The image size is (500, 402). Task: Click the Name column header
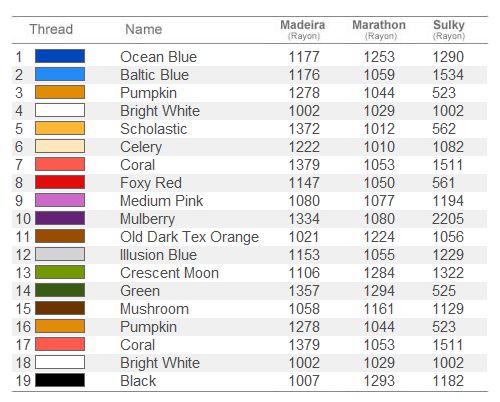point(144,29)
